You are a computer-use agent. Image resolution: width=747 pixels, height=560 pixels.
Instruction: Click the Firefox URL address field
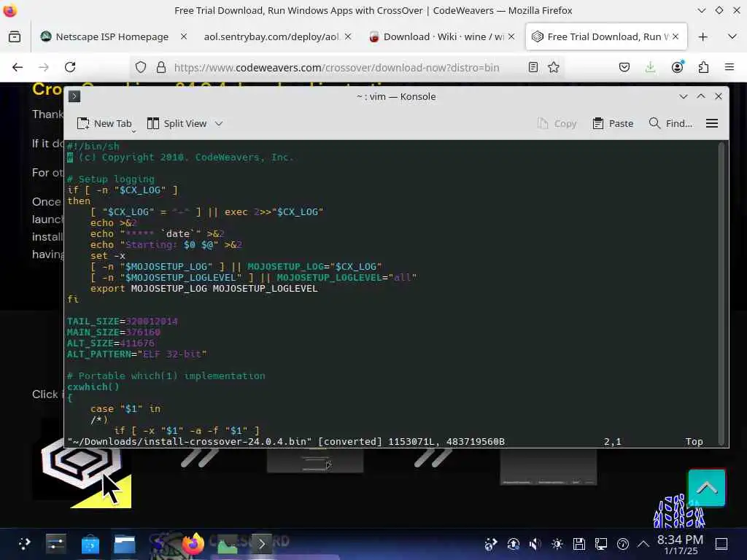pos(336,68)
